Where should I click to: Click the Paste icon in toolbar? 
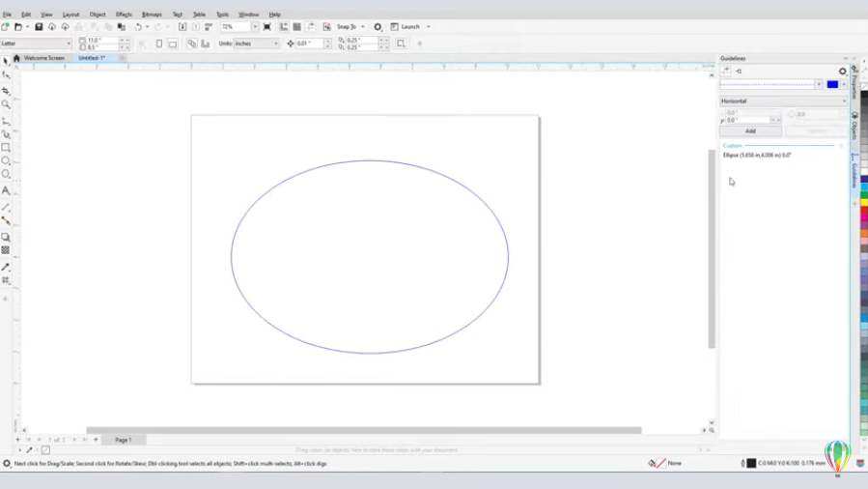click(x=122, y=27)
